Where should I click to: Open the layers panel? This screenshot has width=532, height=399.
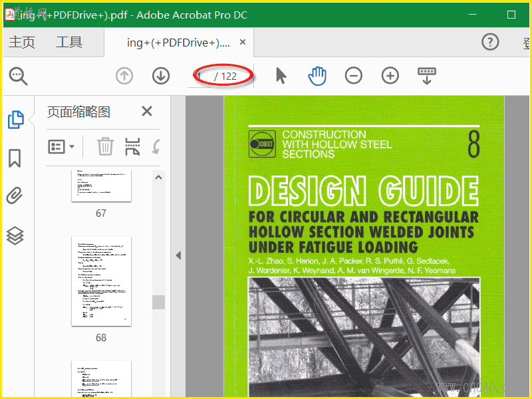point(15,235)
